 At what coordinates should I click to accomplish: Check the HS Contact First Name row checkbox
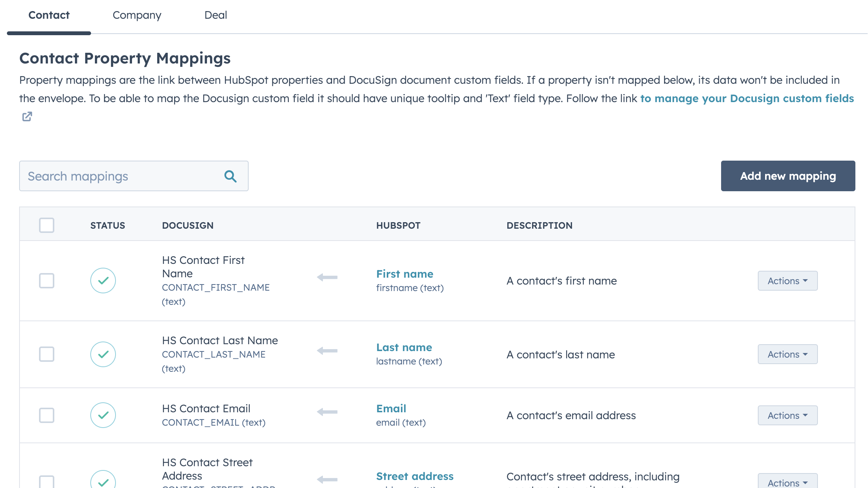click(47, 281)
